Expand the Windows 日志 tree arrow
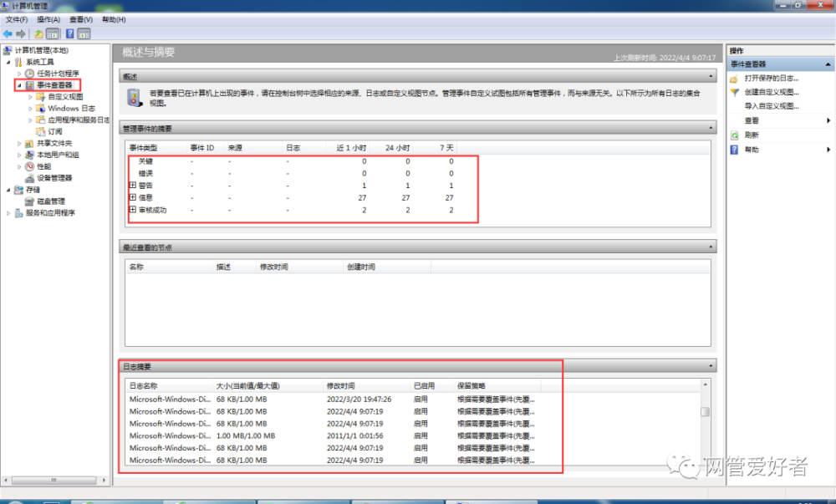 point(30,109)
